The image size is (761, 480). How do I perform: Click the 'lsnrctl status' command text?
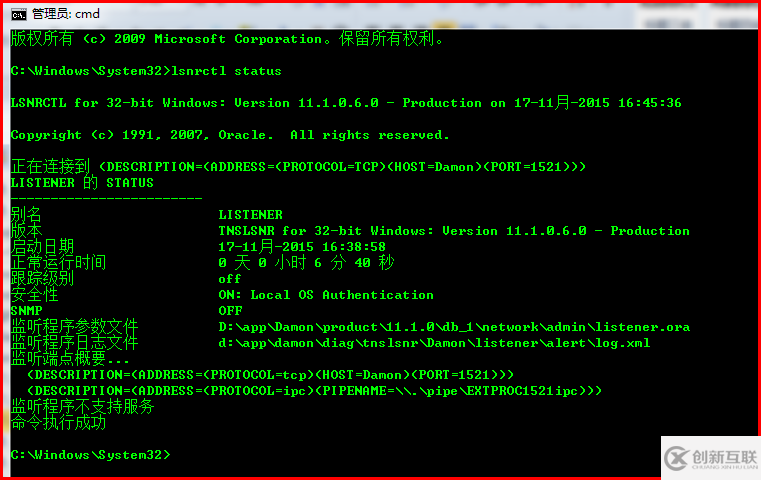[x=226, y=71]
